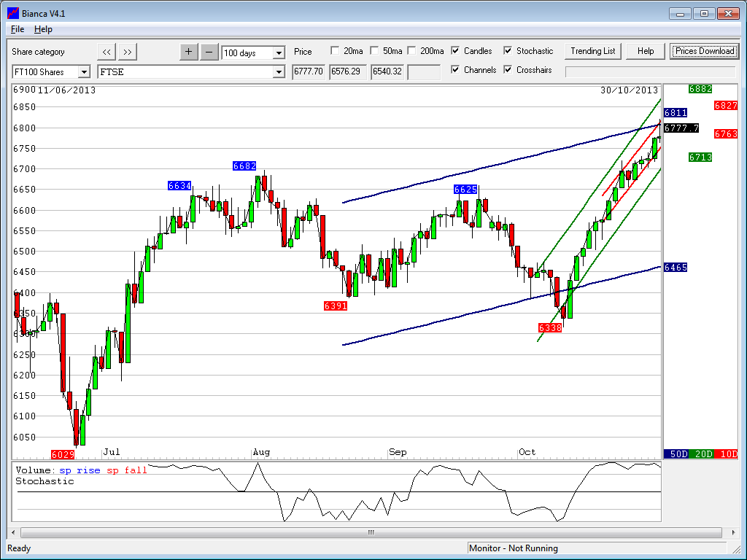Open the FT100 Shares category dropdown
The height and width of the screenshot is (560, 747).
tap(83, 72)
